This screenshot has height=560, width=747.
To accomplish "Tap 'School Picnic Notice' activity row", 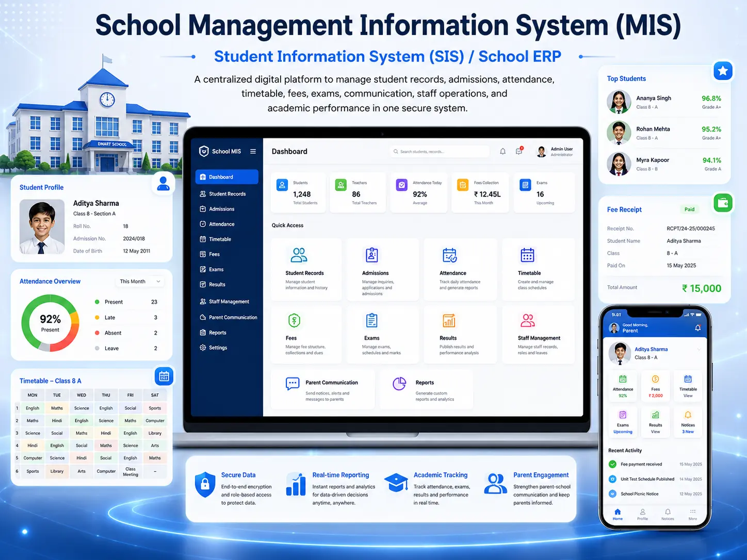I will [655, 494].
